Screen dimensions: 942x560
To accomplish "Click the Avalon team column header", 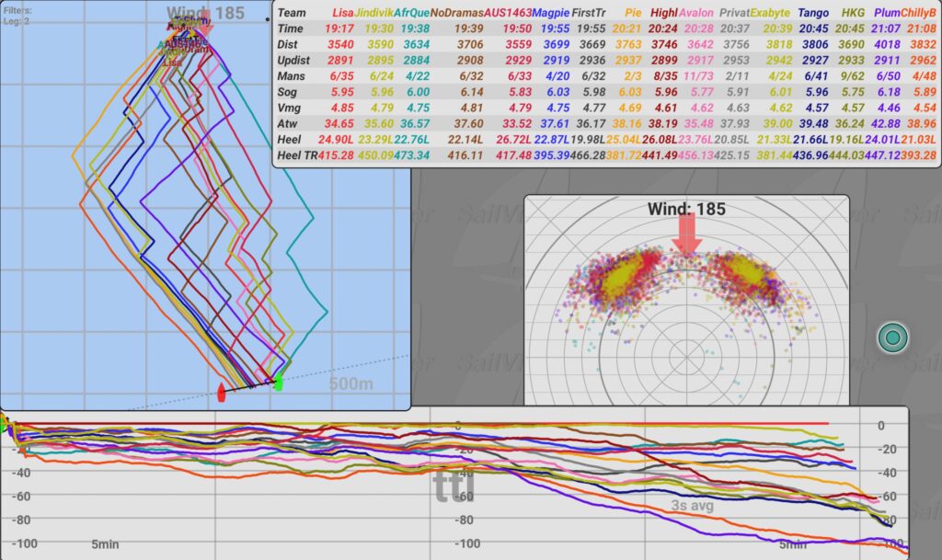I will point(695,13).
